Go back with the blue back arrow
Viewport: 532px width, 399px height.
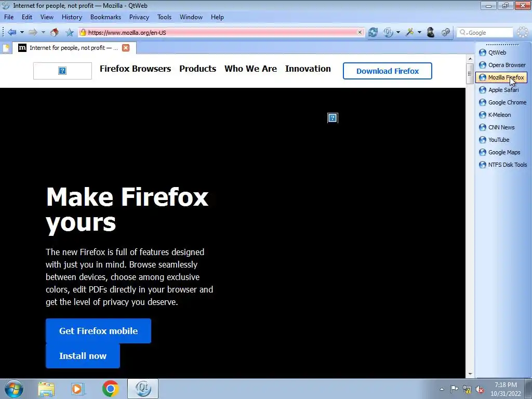pyautogui.click(x=12, y=32)
